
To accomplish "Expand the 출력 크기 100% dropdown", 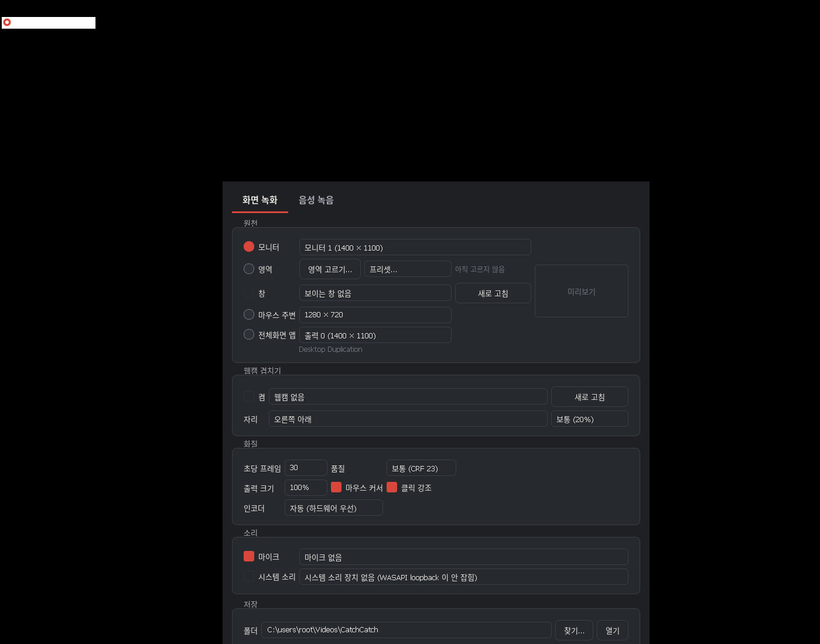I will (x=306, y=488).
